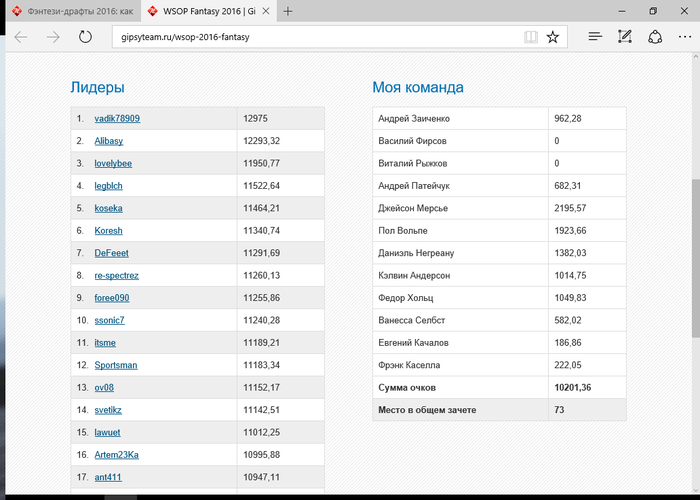Click the score 12975 for vadik78909
This screenshot has height=500, width=700.
pyautogui.click(x=255, y=119)
